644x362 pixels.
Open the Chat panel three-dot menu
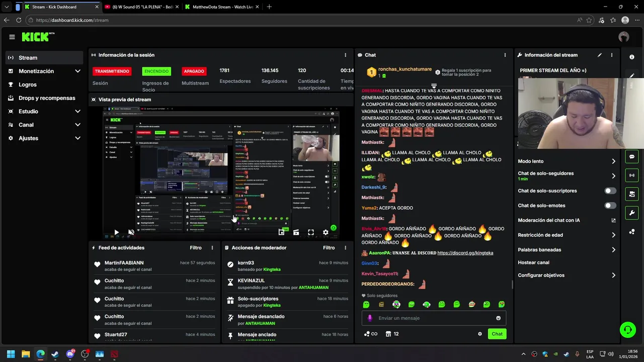tap(505, 55)
